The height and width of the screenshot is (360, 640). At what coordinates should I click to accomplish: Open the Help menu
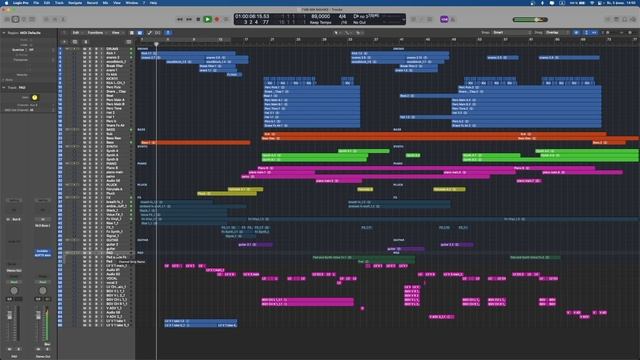(153, 3)
